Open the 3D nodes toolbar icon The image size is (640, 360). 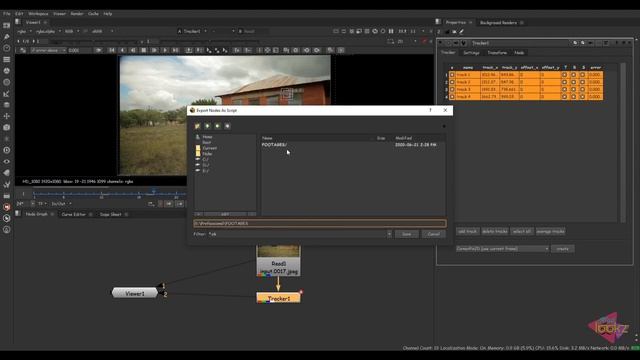7,127
